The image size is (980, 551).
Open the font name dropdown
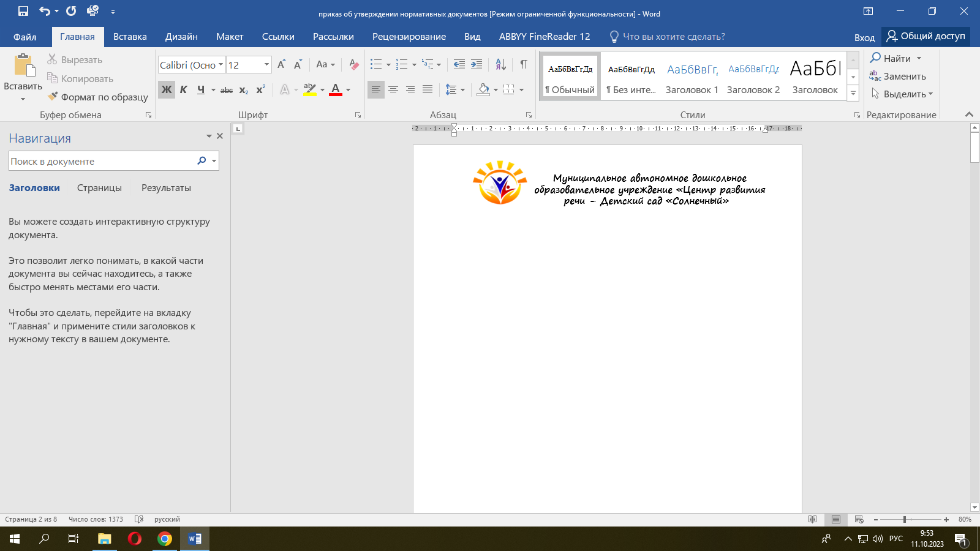point(221,64)
